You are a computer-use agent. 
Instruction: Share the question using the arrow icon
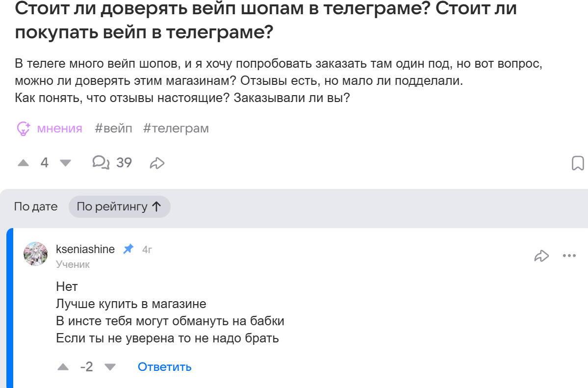[x=157, y=163]
